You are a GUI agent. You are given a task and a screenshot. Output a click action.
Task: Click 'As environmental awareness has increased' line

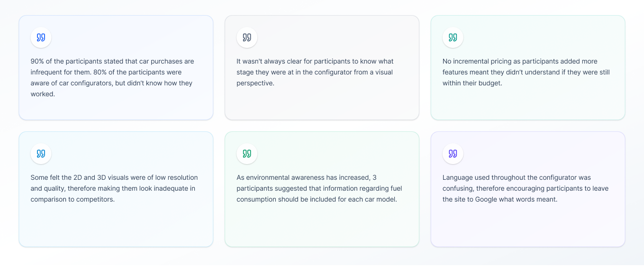click(303, 178)
